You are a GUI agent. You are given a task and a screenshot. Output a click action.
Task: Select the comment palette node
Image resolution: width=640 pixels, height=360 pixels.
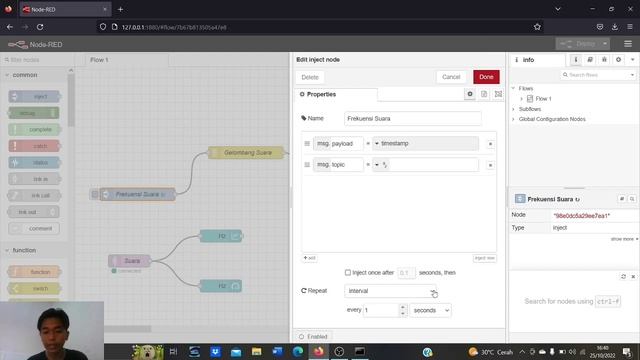(x=34, y=229)
